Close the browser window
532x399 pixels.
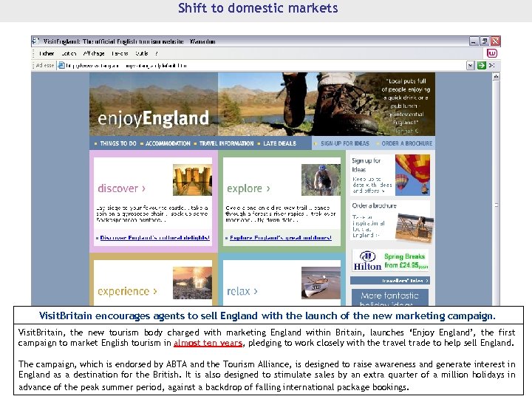coord(495,41)
